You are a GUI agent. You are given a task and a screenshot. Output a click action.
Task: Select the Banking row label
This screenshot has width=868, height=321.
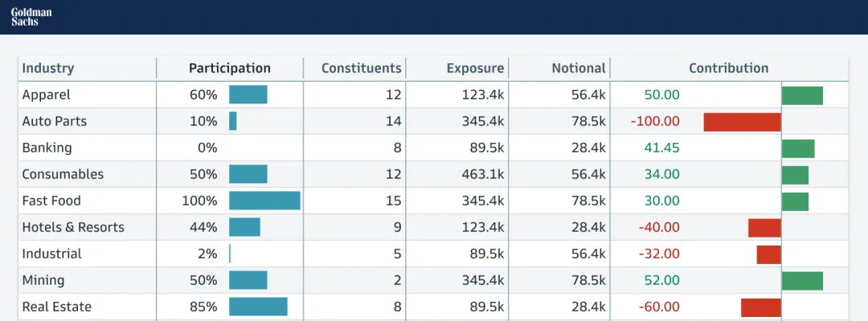click(x=47, y=148)
